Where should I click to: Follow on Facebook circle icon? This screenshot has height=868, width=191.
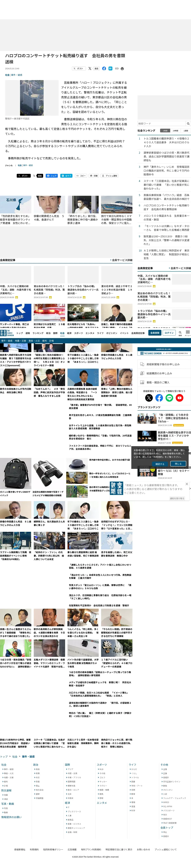159,398
